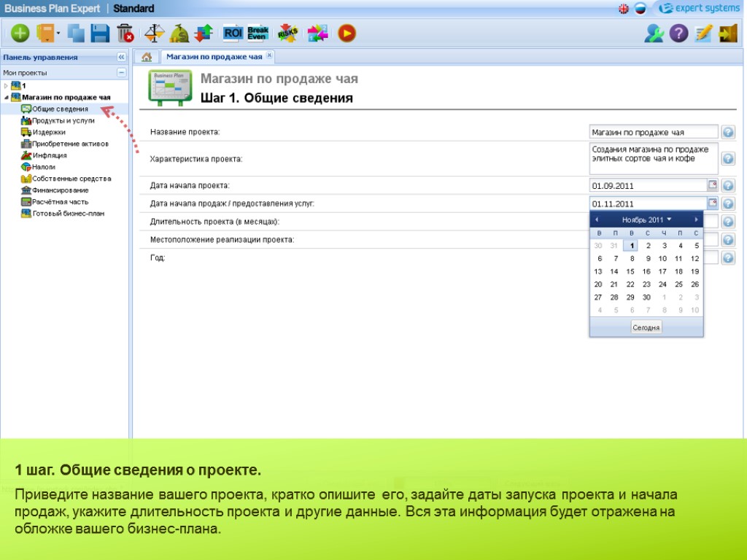The height and width of the screenshot is (560, 747).
Task: Switch language to English flag
Action: pyautogui.click(x=624, y=9)
